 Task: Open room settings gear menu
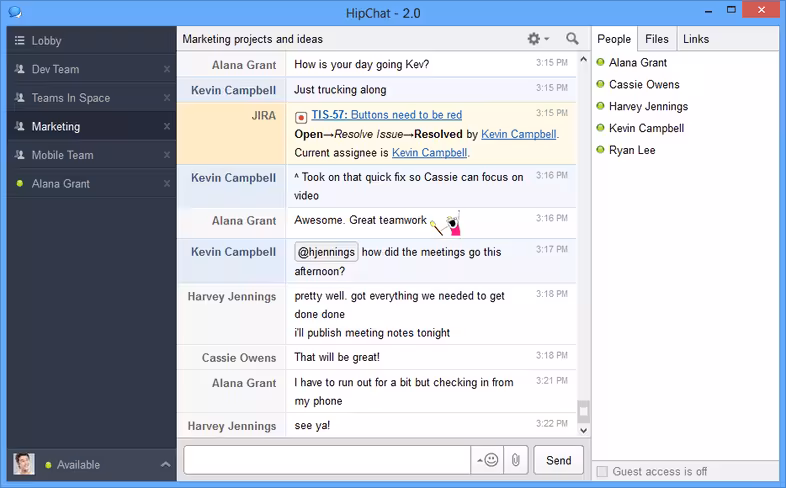(x=538, y=39)
